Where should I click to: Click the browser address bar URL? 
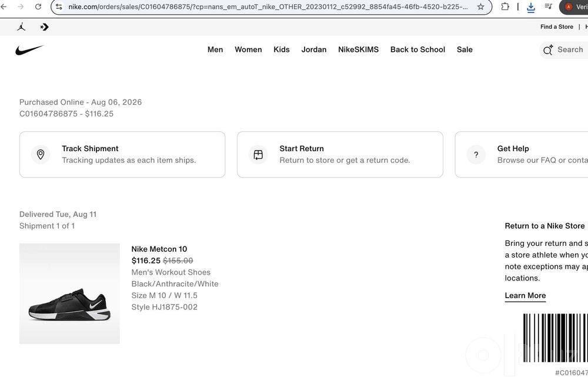coord(268,6)
